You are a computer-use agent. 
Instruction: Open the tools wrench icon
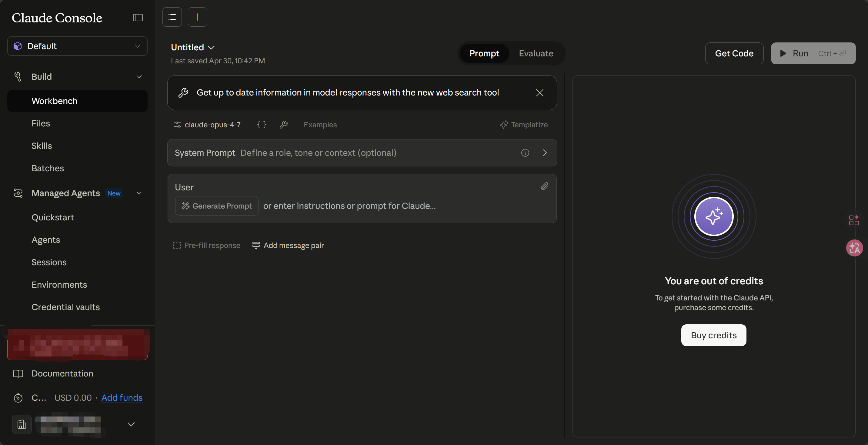284,125
